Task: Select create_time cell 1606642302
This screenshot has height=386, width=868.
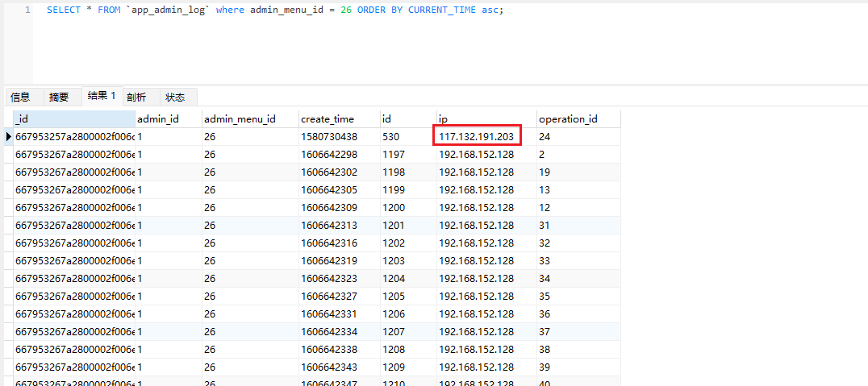Action: [339, 172]
